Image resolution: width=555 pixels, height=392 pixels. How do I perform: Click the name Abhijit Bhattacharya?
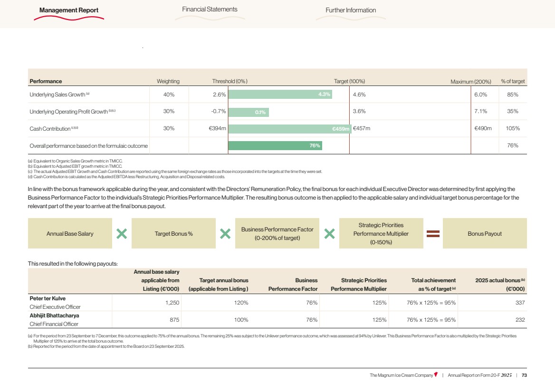(54, 315)
